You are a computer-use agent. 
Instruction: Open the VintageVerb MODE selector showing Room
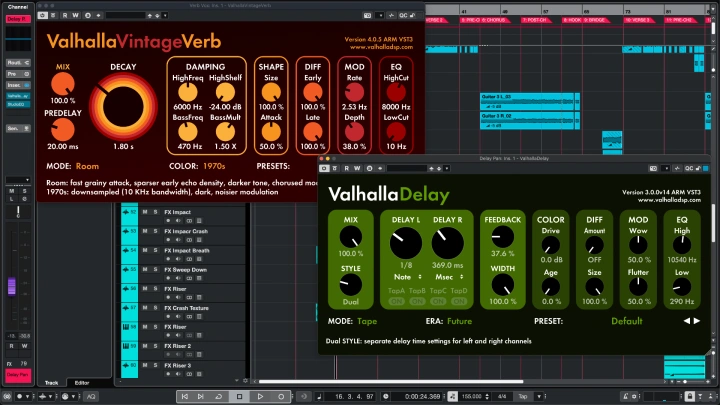point(87,166)
